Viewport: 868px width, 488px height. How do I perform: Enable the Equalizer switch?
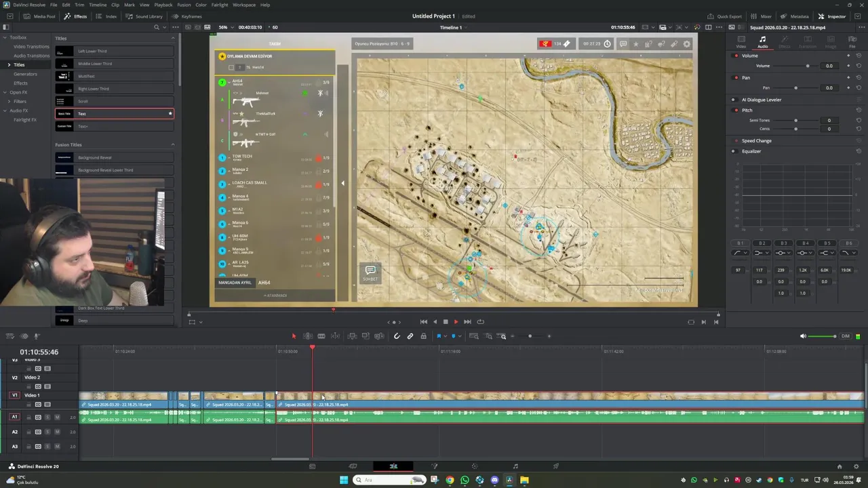tap(734, 151)
